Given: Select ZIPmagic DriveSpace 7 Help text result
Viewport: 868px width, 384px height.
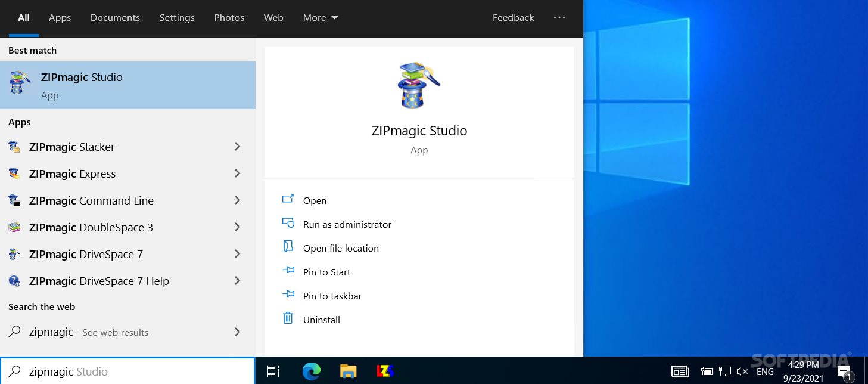Looking at the screenshot, I should coord(99,281).
